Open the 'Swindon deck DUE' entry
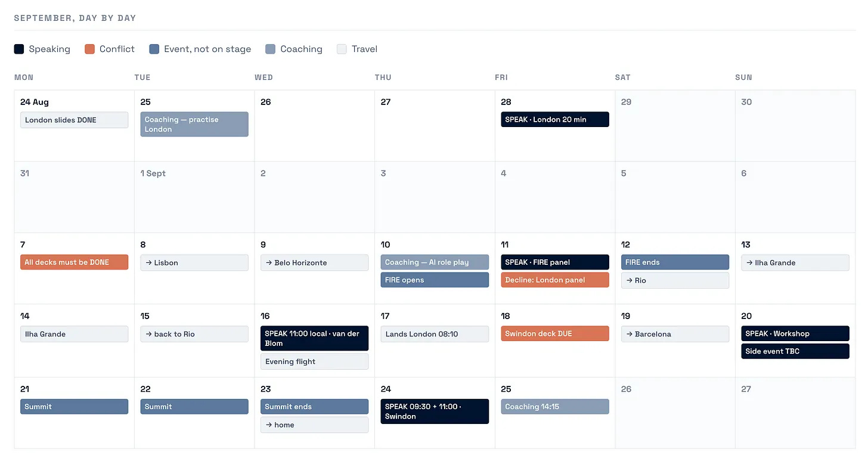 (x=555, y=333)
